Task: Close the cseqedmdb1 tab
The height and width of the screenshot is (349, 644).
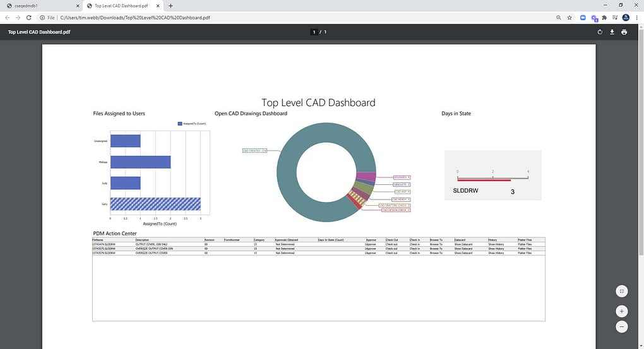Action: click(x=78, y=6)
